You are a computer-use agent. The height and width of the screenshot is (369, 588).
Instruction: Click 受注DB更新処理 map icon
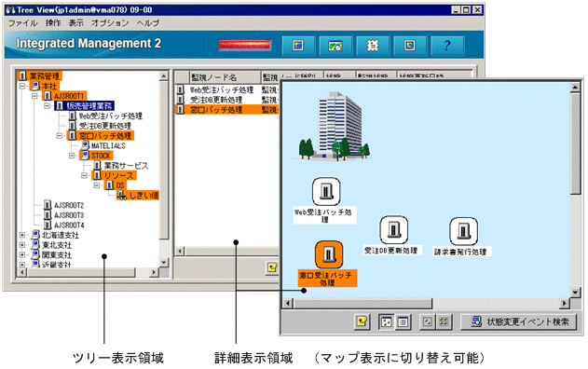coord(394,230)
